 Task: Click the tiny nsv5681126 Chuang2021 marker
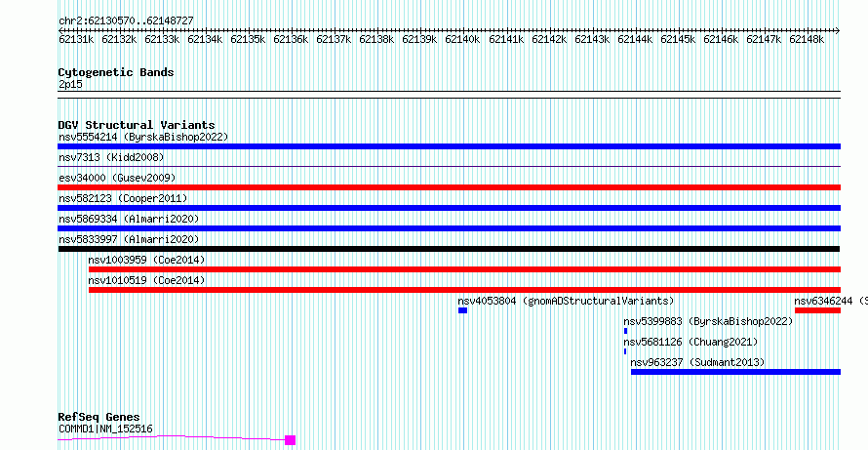point(625,351)
